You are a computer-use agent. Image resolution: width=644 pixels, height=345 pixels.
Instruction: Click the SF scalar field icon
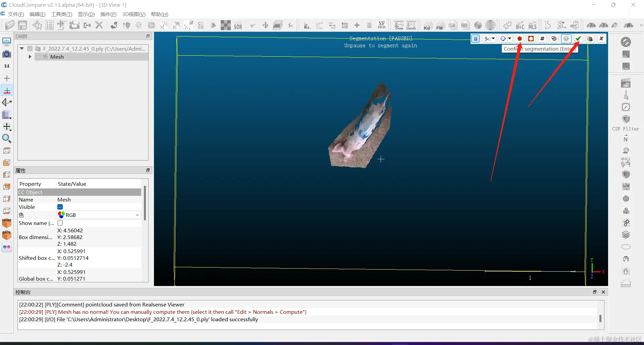point(382,25)
